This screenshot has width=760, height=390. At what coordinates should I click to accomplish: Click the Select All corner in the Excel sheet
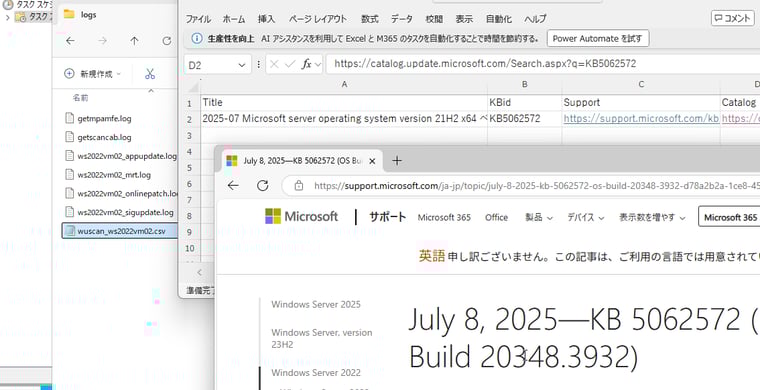(x=193, y=86)
